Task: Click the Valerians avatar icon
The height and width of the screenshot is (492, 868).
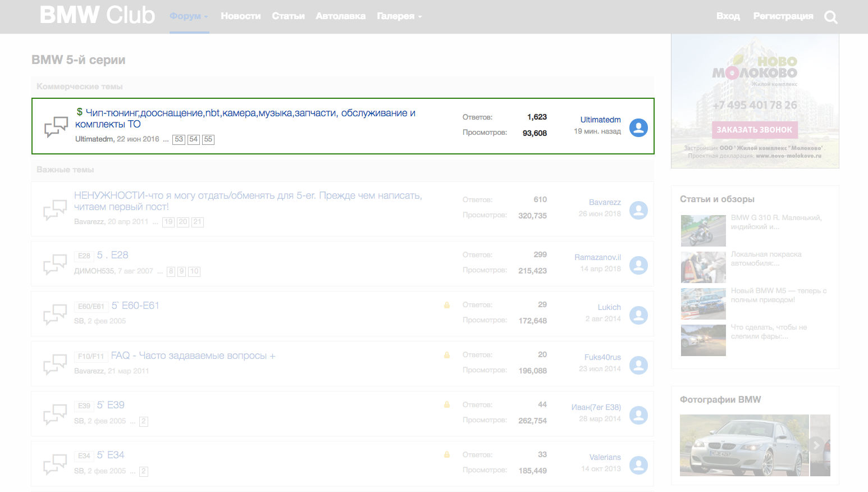Action: [638, 465]
